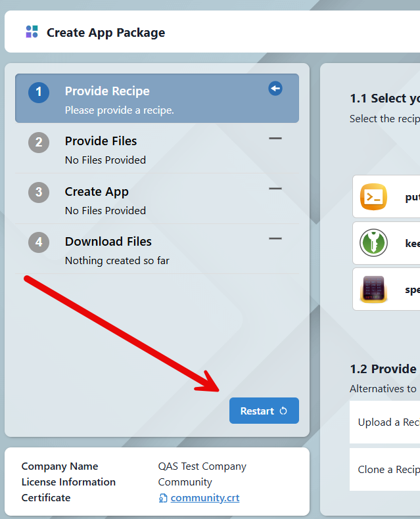Select the third recipe icon below KeePass
Viewport: 420px width, 519px height.
(x=374, y=290)
